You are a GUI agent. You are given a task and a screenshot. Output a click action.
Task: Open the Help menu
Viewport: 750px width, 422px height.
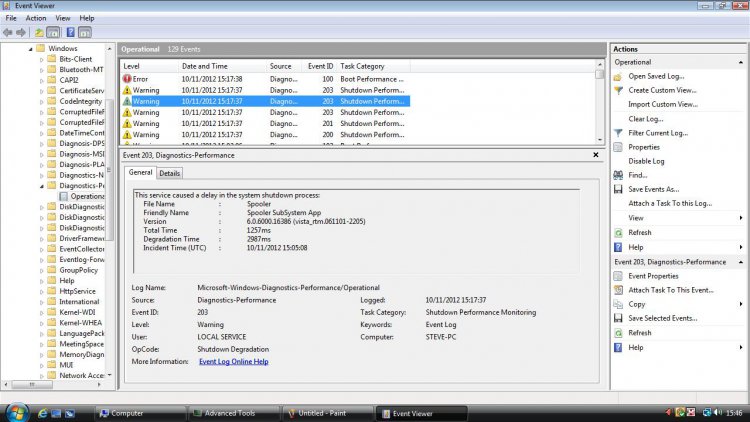(87, 18)
